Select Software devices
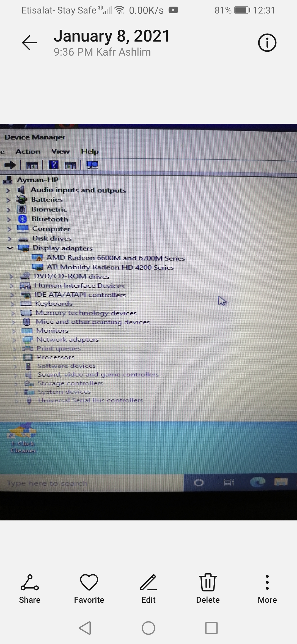Image resolution: width=297 pixels, height=644 pixels. coord(67,366)
